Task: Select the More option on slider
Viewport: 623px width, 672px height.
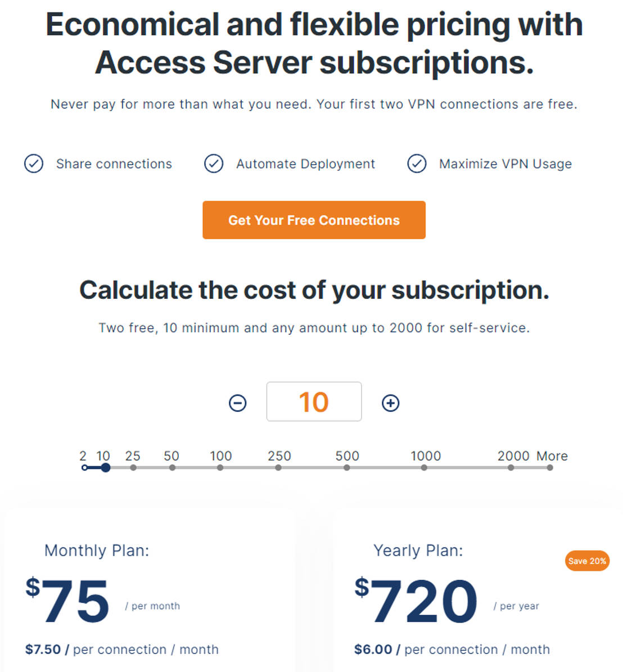Action: pyautogui.click(x=550, y=467)
